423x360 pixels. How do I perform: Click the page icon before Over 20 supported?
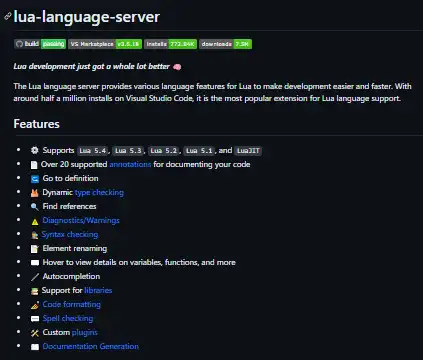[x=34, y=165]
